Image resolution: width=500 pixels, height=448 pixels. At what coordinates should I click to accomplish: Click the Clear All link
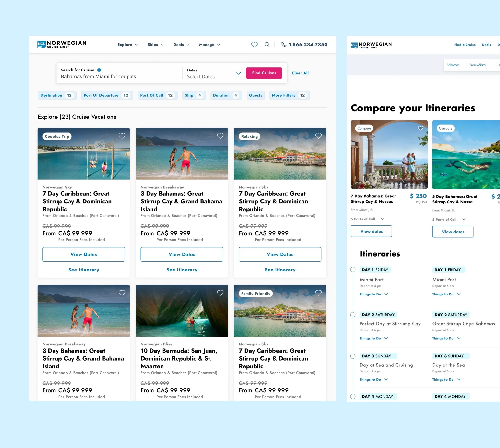300,73
